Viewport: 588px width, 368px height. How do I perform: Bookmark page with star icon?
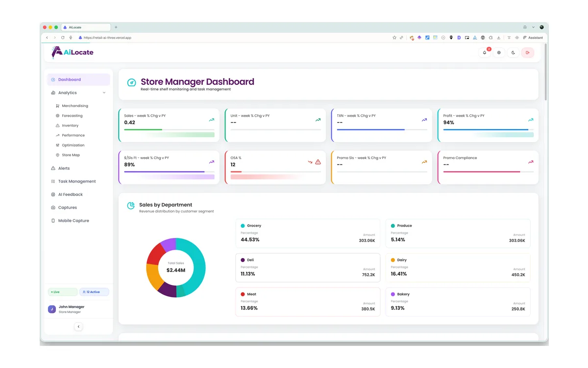point(394,38)
